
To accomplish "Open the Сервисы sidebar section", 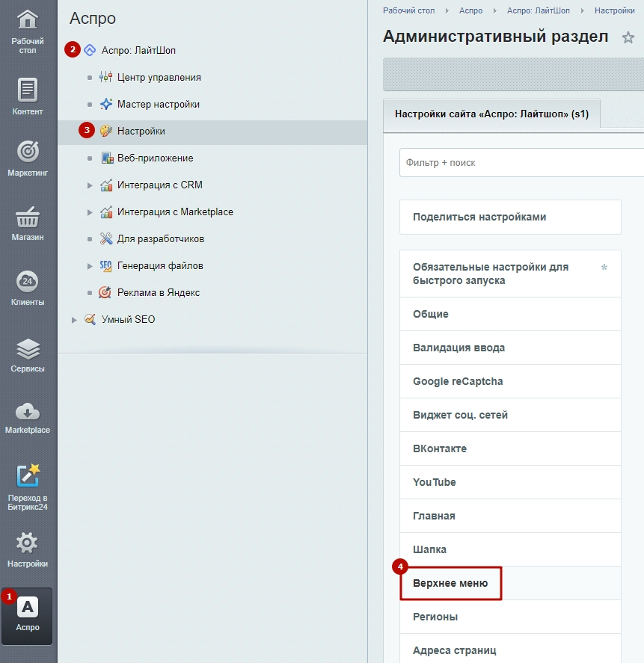I will 28,354.
